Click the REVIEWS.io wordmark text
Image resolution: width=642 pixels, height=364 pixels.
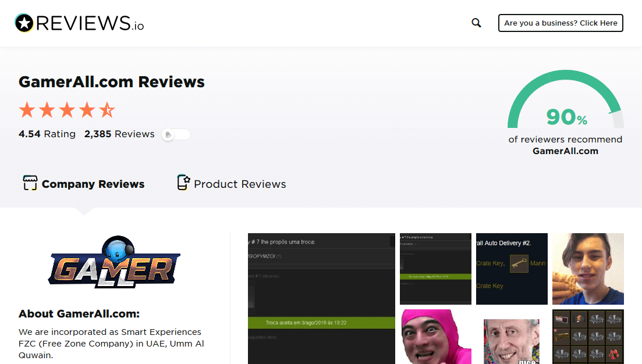90,23
